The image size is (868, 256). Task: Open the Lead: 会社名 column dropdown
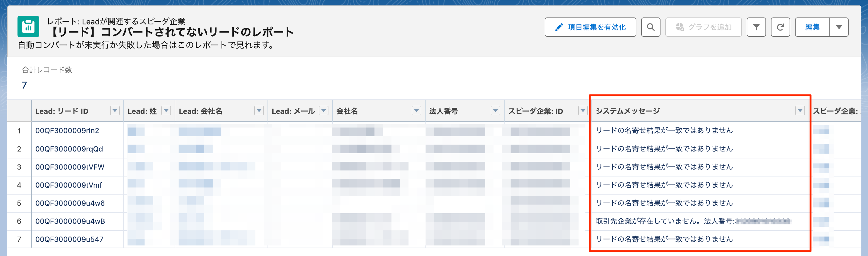[259, 110]
